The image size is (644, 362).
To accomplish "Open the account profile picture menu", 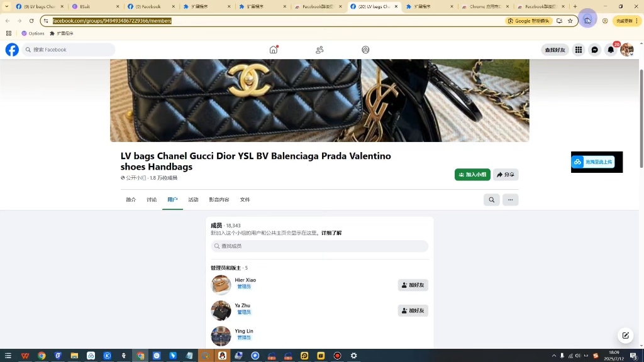I will click(x=627, y=50).
